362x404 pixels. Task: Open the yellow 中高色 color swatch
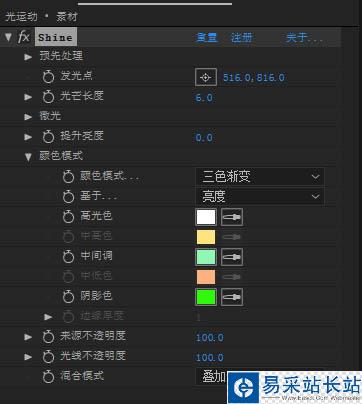pyautogui.click(x=206, y=237)
